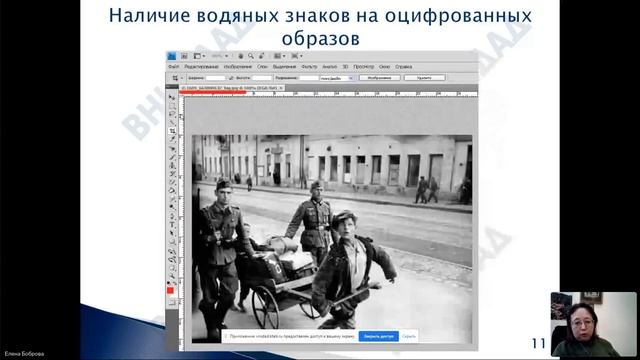Click the Ширина input field

[x=215, y=78]
